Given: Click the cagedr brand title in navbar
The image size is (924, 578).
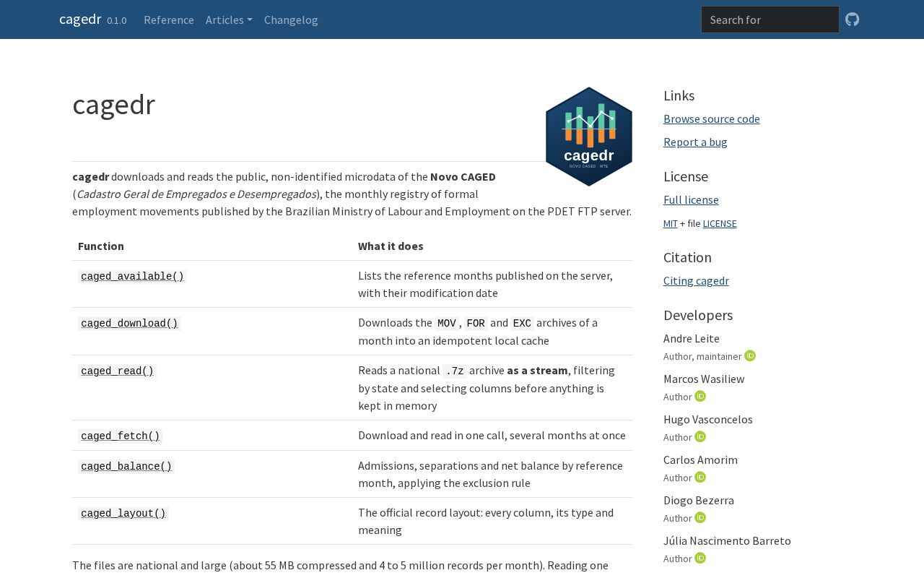Looking at the screenshot, I should pos(80,19).
